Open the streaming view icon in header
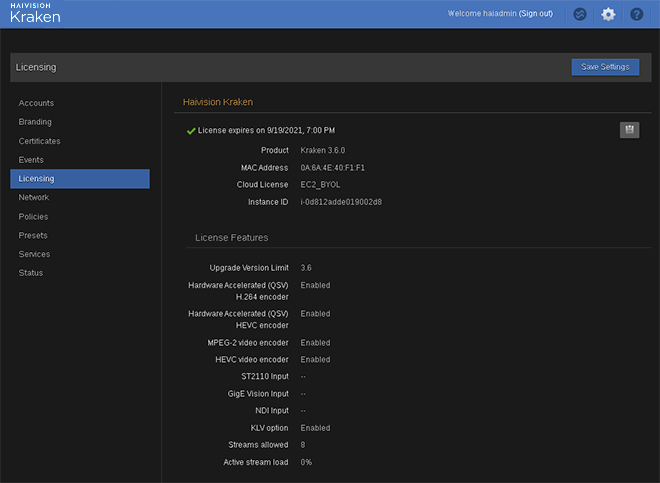This screenshot has width=660, height=483. pos(579,14)
